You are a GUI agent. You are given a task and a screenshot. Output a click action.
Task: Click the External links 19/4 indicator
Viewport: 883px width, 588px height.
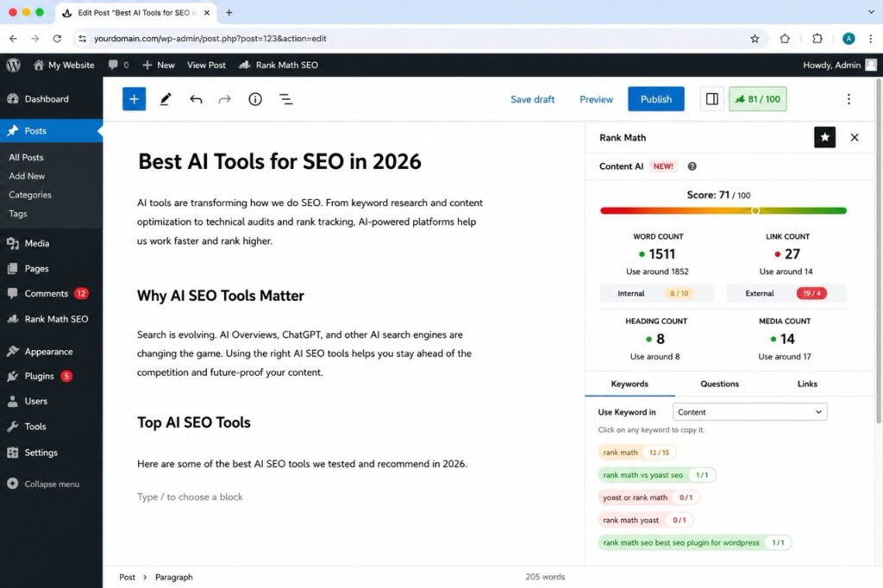(x=786, y=293)
